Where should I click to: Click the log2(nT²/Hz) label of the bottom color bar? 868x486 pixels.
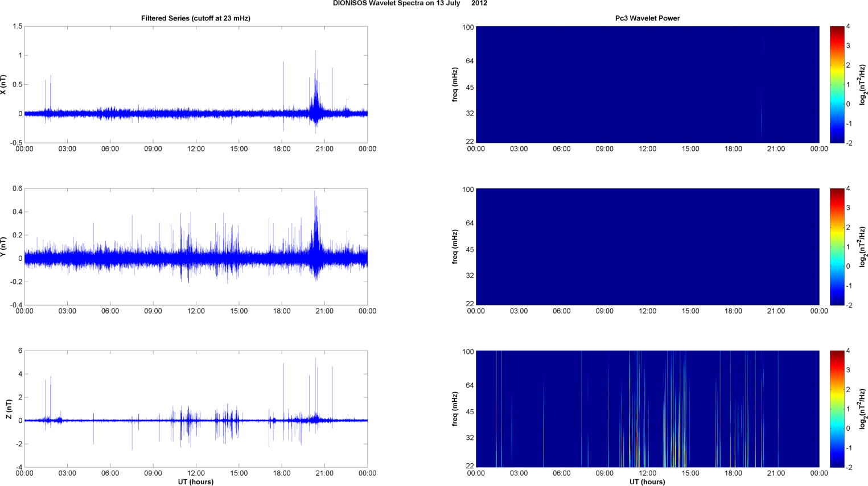[x=862, y=409]
